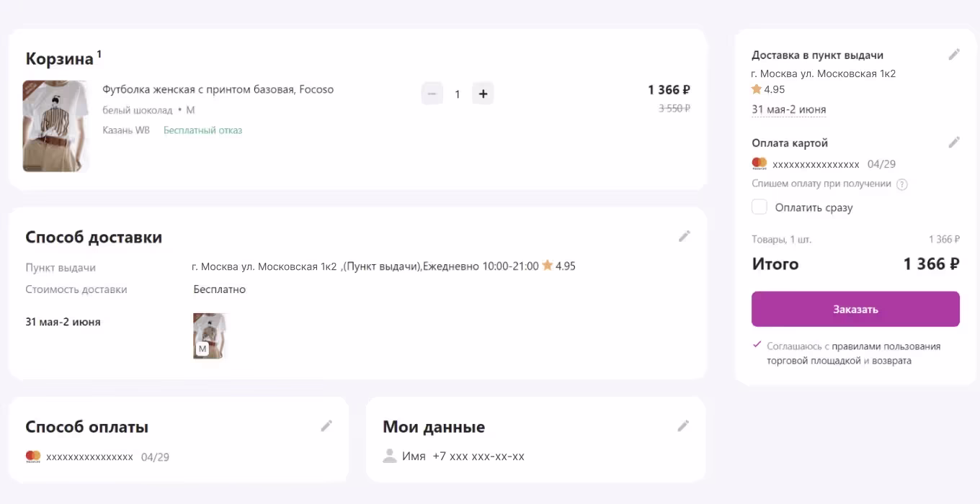Click the small t-shirt thumbnail with M badge
Viewport: 980px width, 504px height.
click(x=210, y=336)
